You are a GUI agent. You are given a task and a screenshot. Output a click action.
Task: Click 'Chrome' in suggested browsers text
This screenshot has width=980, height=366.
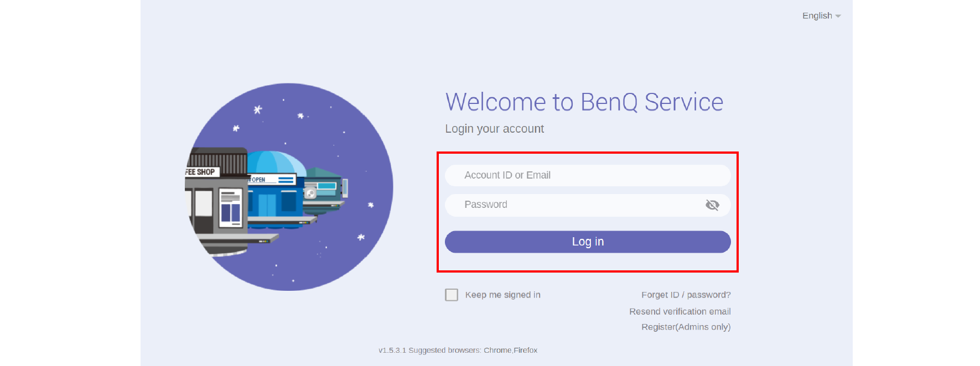tap(497, 350)
